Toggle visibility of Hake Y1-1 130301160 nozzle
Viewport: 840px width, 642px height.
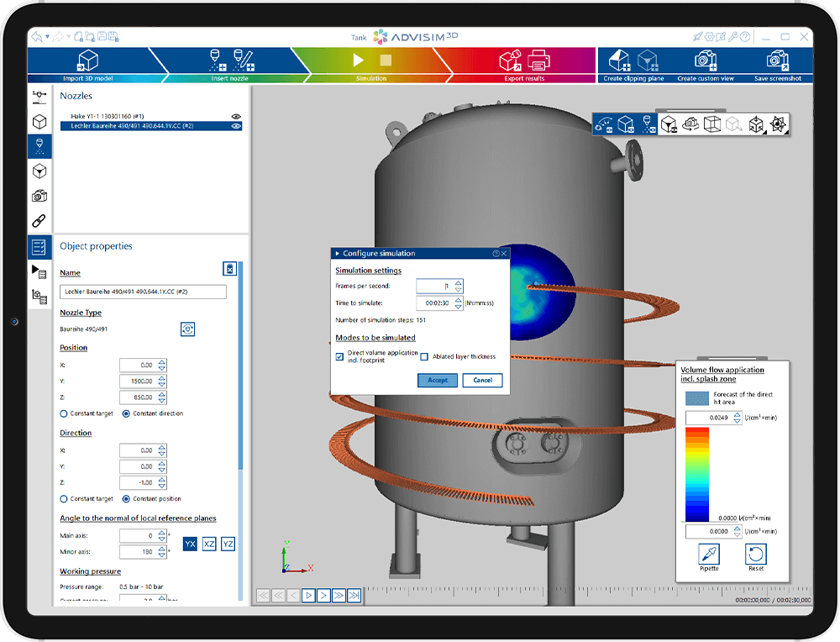click(236, 116)
